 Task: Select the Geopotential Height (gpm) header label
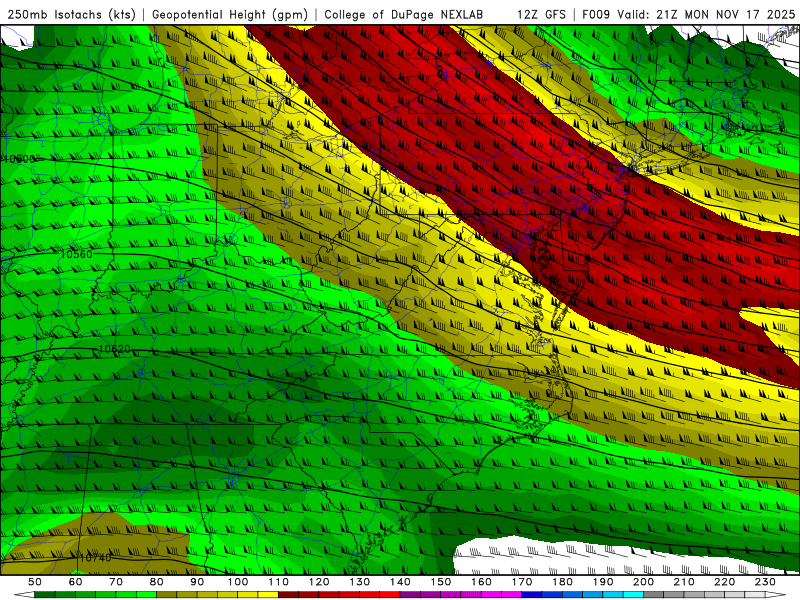coord(230,14)
